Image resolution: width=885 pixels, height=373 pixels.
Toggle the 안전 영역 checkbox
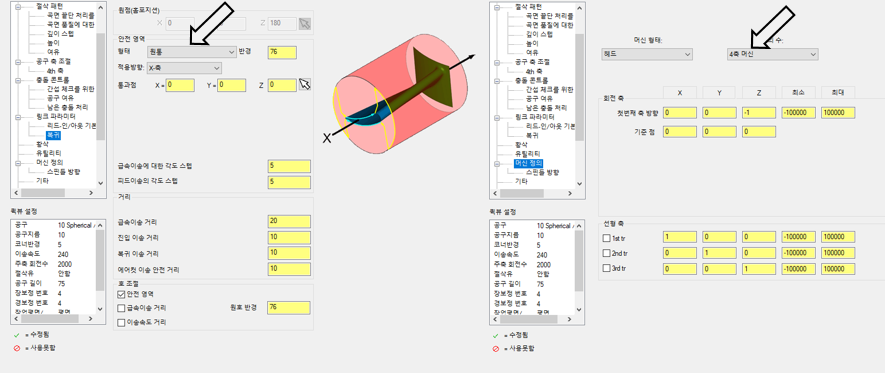121,294
